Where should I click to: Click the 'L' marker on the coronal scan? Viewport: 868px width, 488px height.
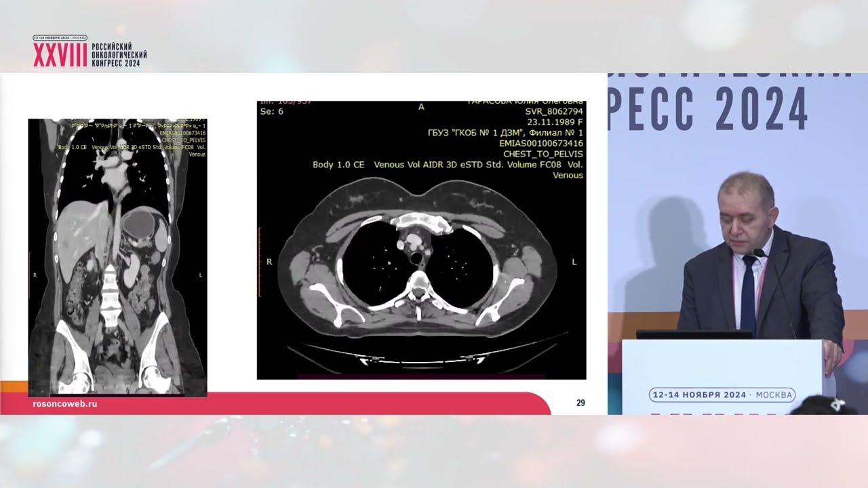point(200,275)
